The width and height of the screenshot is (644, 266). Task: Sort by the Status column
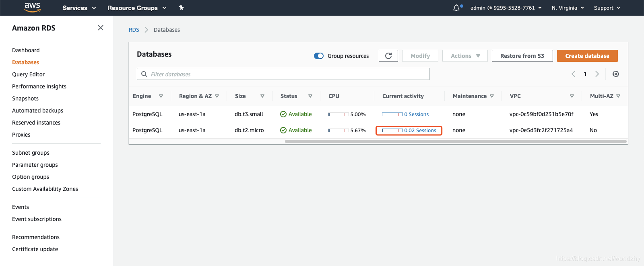310,96
